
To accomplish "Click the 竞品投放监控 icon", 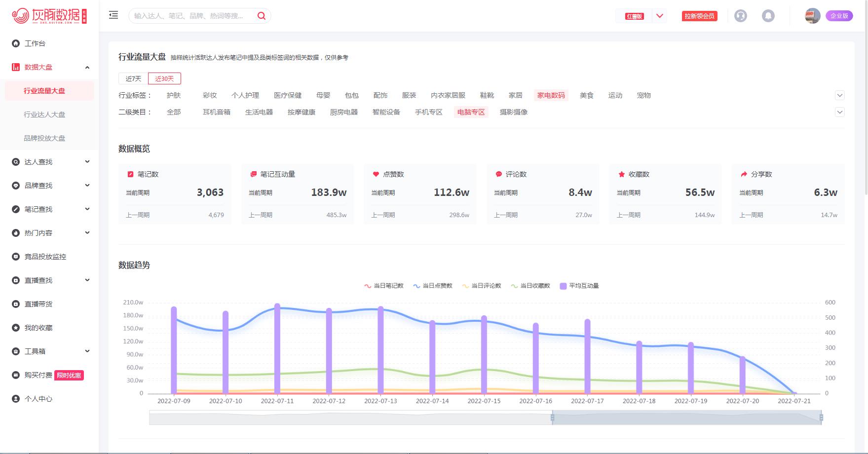I will pos(16,257).
